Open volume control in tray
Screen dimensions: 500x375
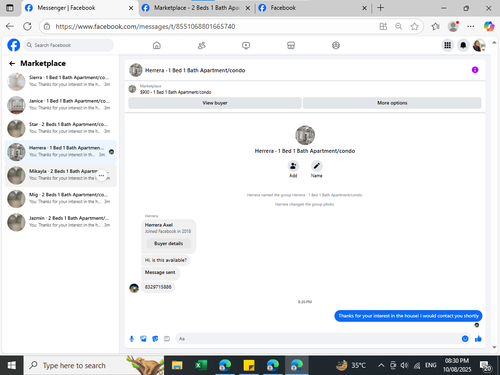coord(404,366)
